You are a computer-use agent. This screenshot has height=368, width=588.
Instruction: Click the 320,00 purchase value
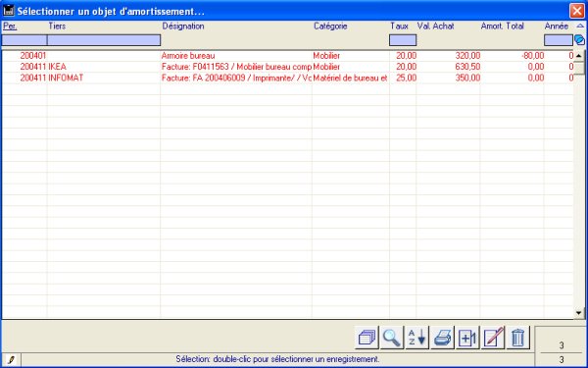pos(467,56)
